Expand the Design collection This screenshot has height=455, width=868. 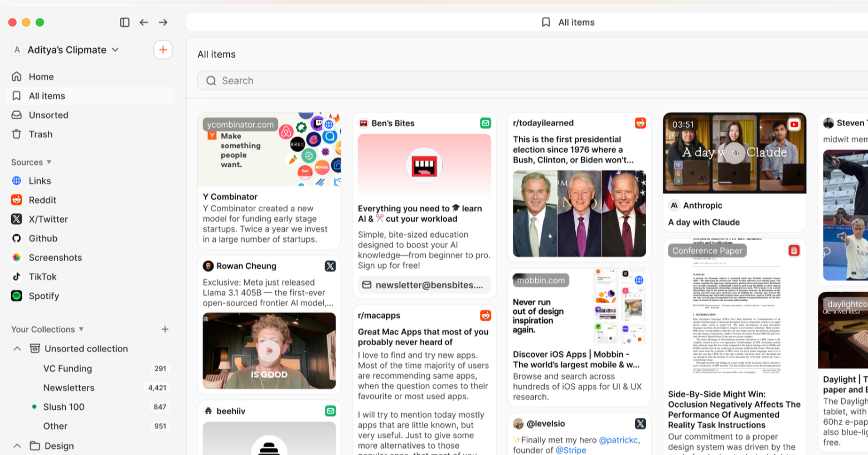tap(16, 446)
